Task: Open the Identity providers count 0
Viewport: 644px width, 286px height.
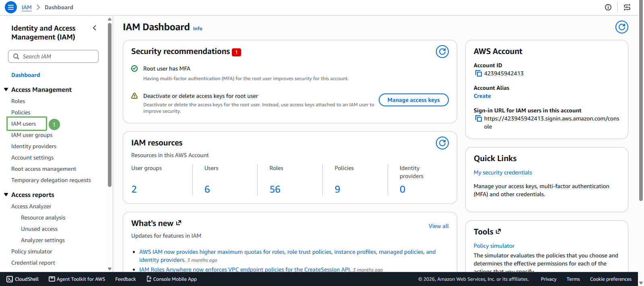Action: (402, 189)
